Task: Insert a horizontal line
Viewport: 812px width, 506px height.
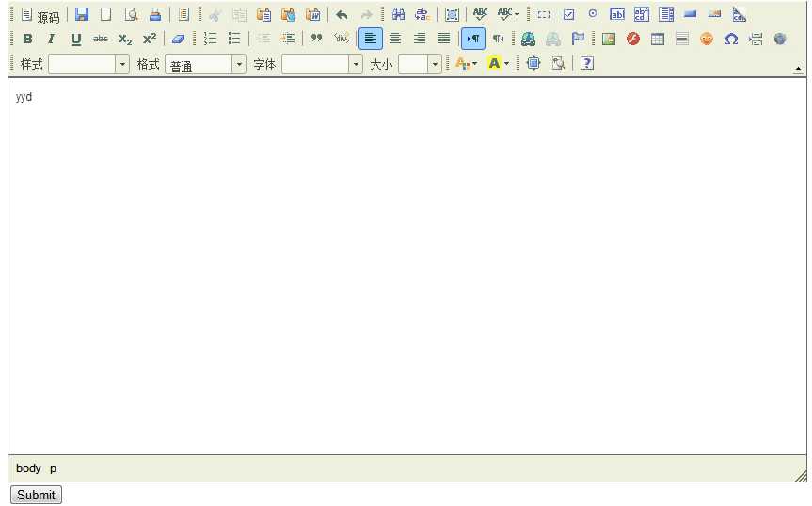Action: 682,39
